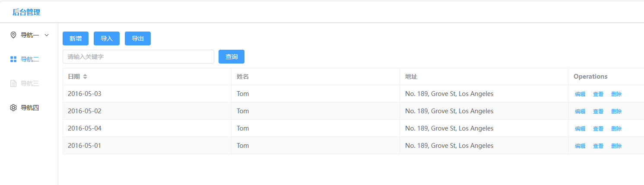This screenshot has width=644, height=185.
Task: Click the 后台管理 header title
Action: [26, 12]
